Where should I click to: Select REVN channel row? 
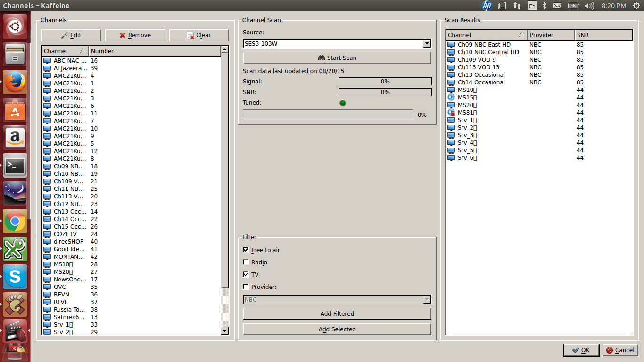[132, 294]
